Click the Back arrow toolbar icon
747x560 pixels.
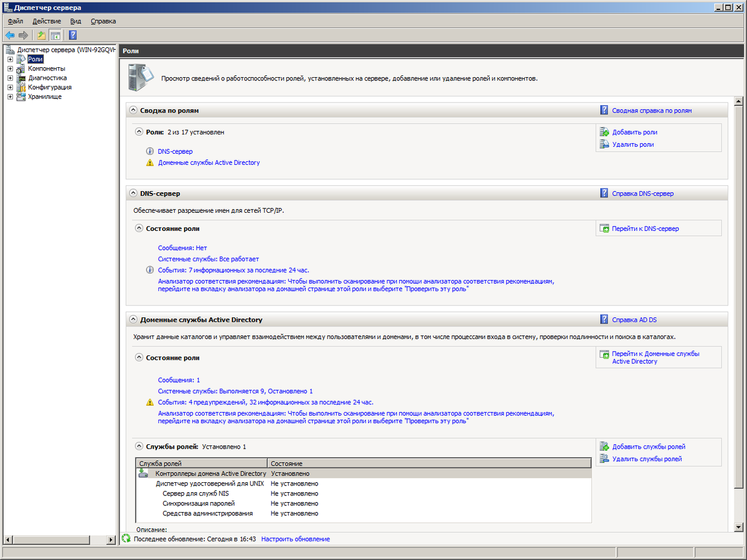click(x=10, y=35)
